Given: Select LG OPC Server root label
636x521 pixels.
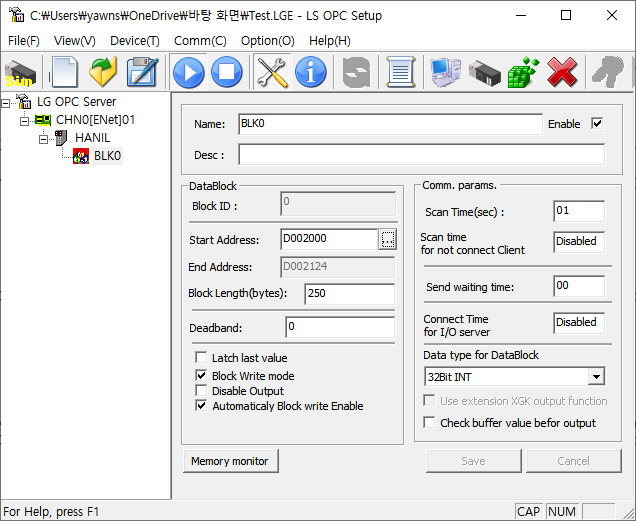Looking at the screenshot, I should [76, 101].
